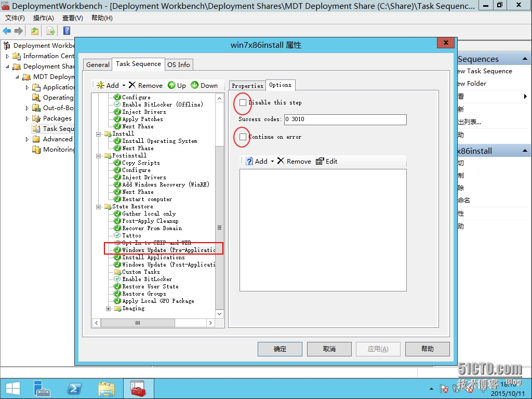Image resolution: width=532 pixels, height=399 pixels.
Task: Click the Windows Start button
Action: [x=13, y=389]
